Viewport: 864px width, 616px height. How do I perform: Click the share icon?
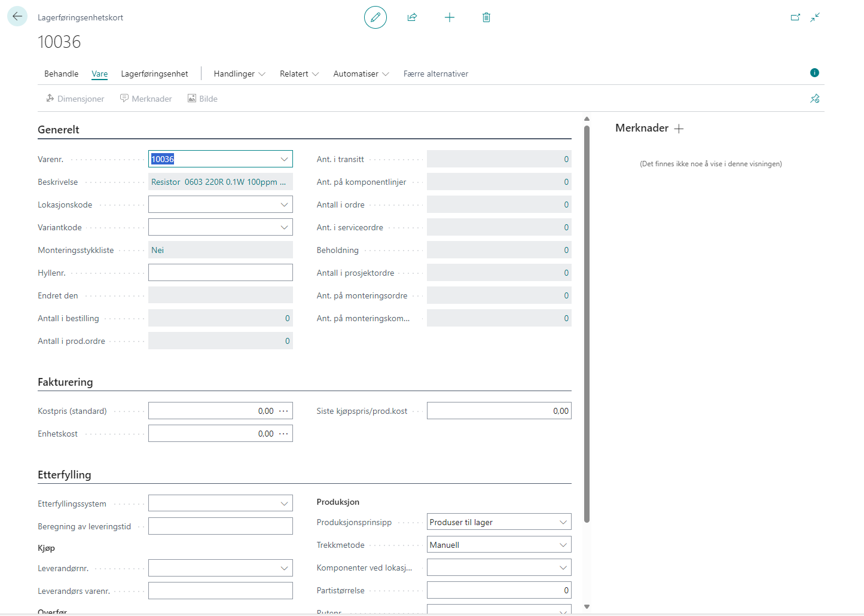tap(412, 17)
